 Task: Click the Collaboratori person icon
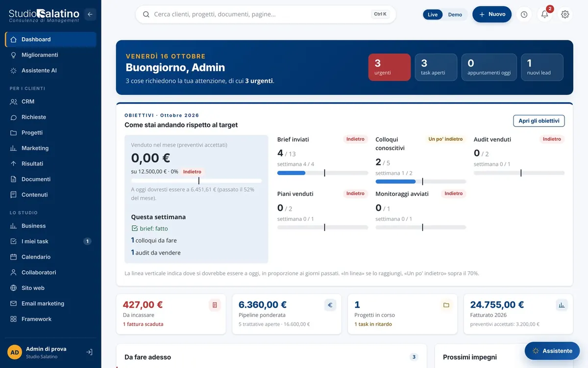click(13, 272)
